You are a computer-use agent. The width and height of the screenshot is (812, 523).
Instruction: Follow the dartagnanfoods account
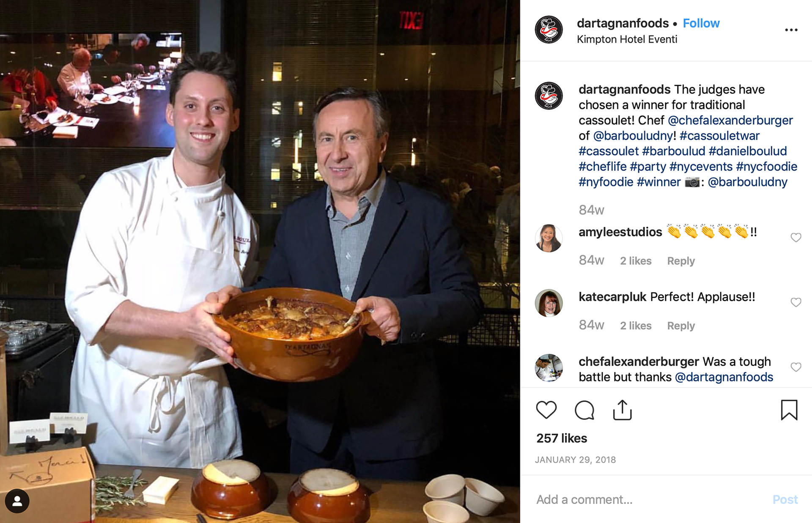(x=701, y=23)
